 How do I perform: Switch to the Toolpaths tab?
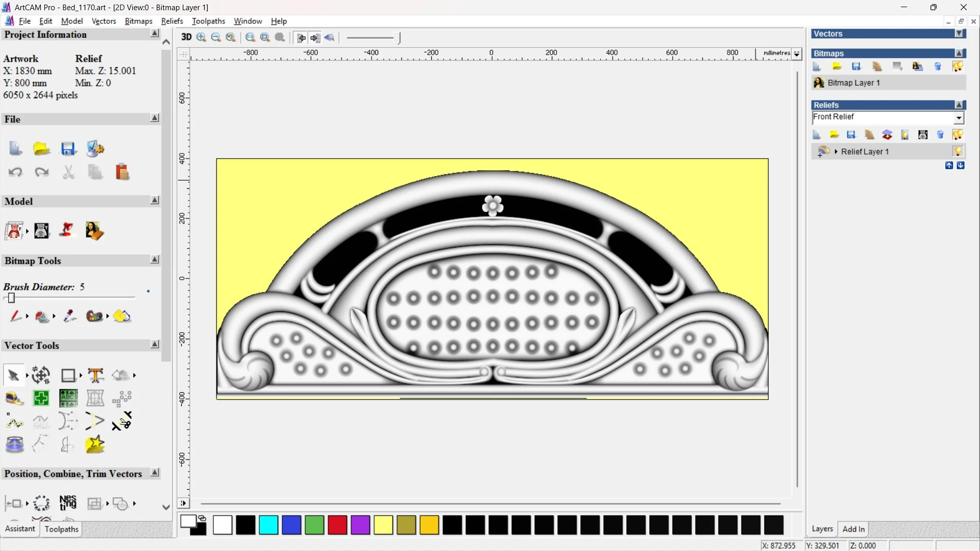[61, 529]
